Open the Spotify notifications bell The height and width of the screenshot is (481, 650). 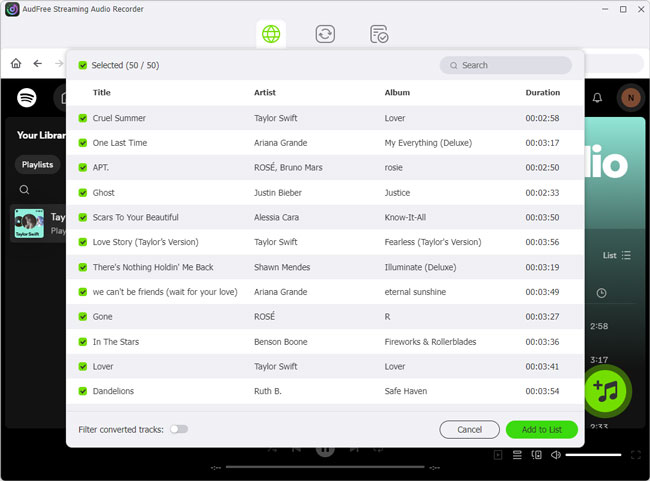coord(597,98)
